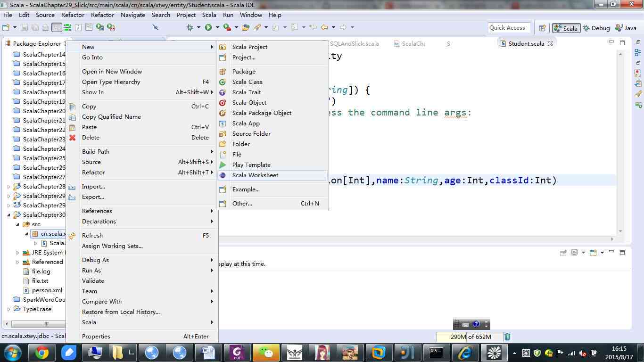The image size is (644, 362).
Task: Select Scala Worksheet in the New submenu
Action: click(272, 175)
